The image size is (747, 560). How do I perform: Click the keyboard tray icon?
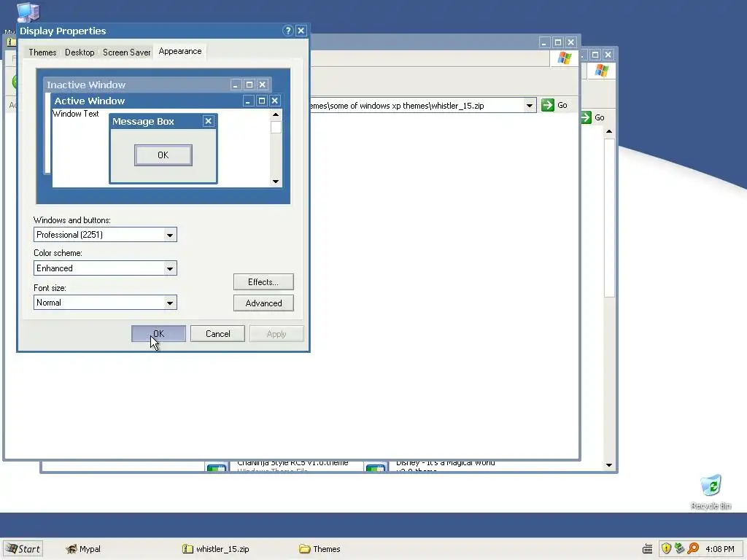[x=648, y=549]
